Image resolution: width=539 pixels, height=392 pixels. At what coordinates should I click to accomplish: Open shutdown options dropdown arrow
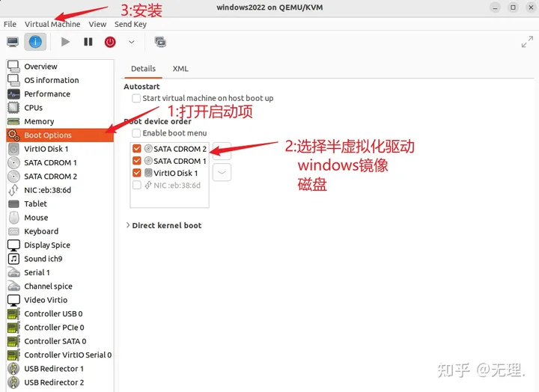(x=131, y=42)
